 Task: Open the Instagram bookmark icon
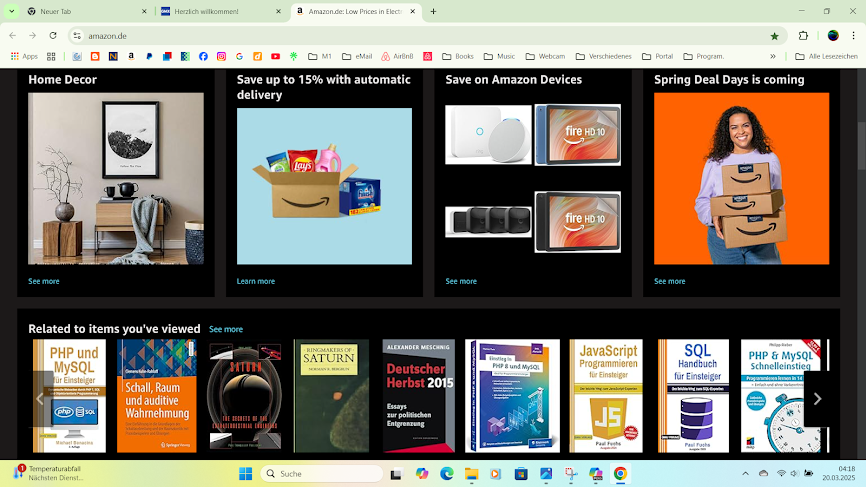click(221, 56)
